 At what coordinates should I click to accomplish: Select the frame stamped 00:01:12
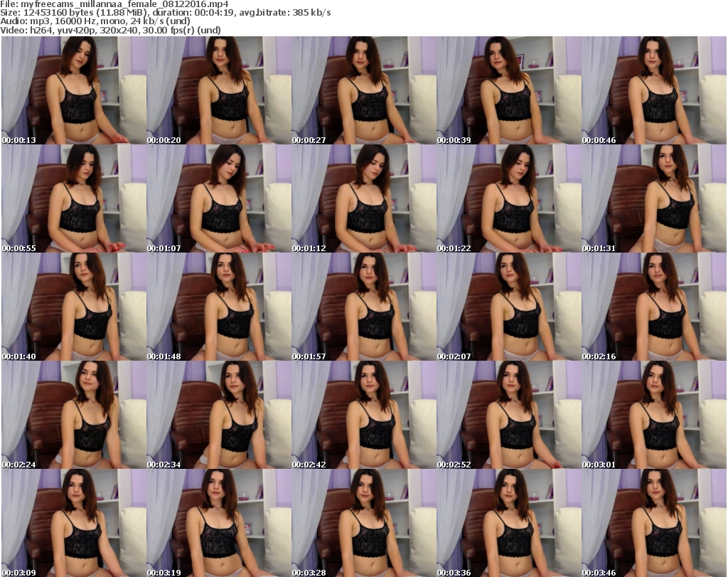(x=364, y=198)
